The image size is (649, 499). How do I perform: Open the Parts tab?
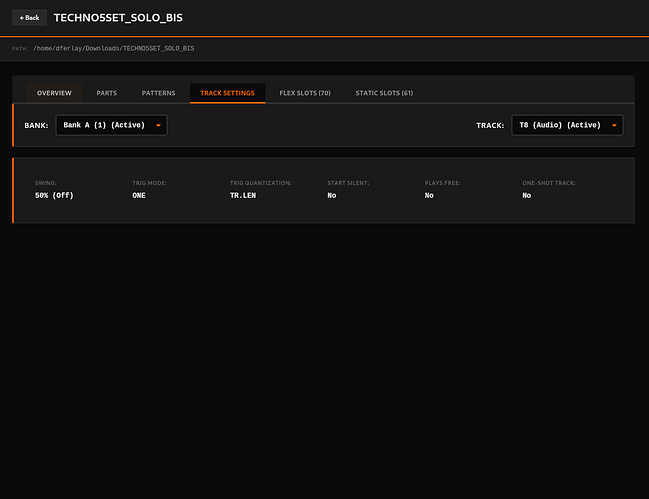pos(106,93)
